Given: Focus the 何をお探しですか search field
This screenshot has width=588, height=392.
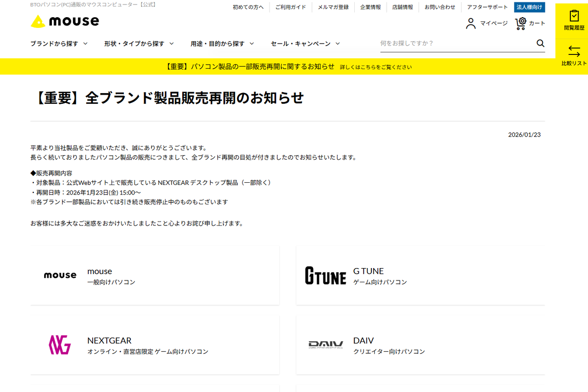Looking at the screenshot, I should pyautogui.click(x=456, y=44).
